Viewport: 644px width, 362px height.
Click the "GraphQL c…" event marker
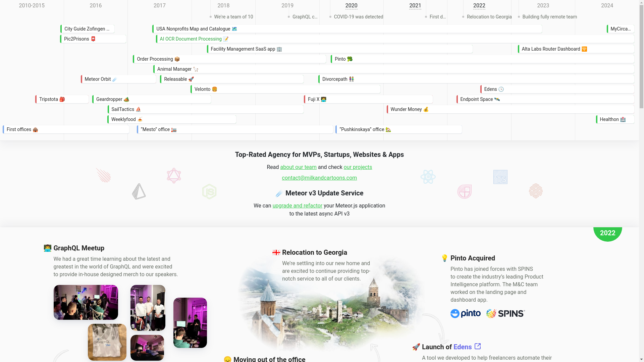click(303, 17)
